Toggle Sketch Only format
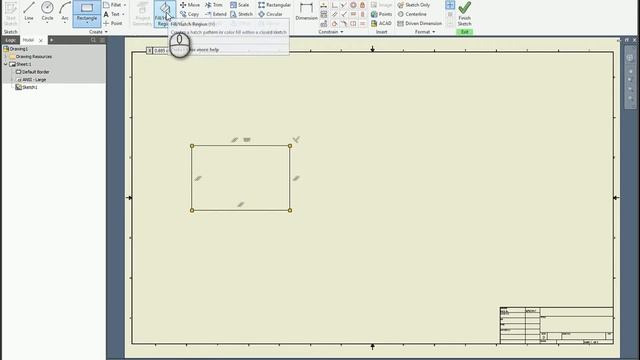The width and height of the screenshot is (640, 360). (x=413, y=5)
